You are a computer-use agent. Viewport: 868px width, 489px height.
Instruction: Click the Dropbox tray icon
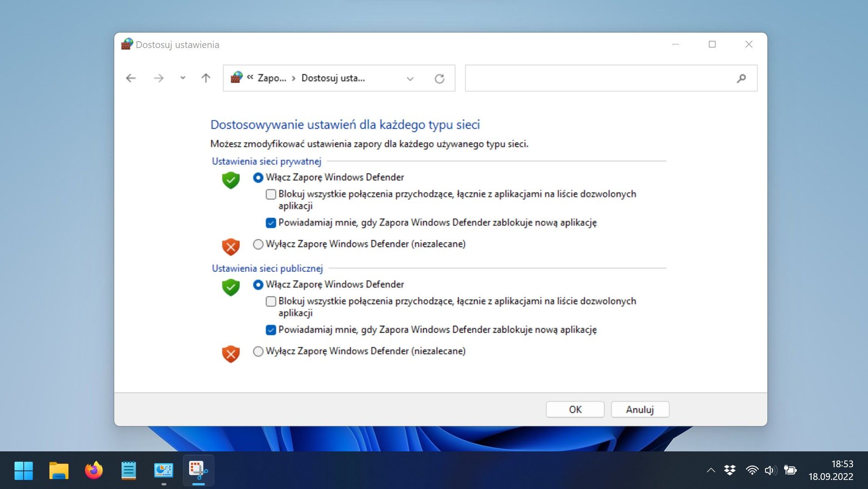coord(730,470)
